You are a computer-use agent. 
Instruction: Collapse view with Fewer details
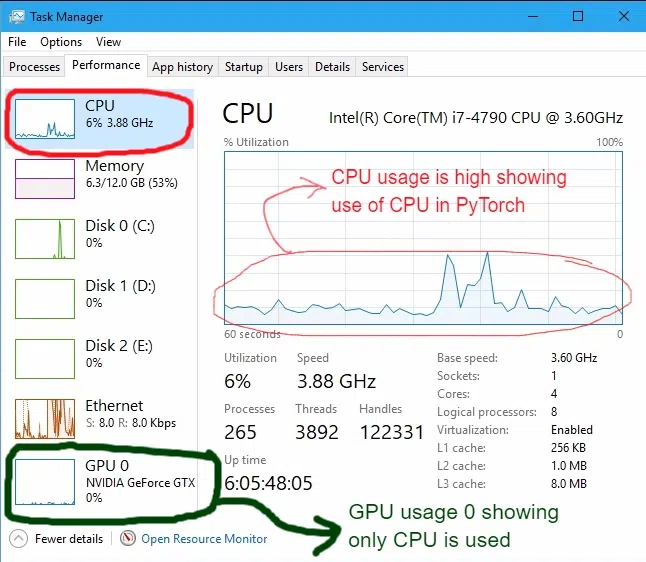[x=69, y=539]
